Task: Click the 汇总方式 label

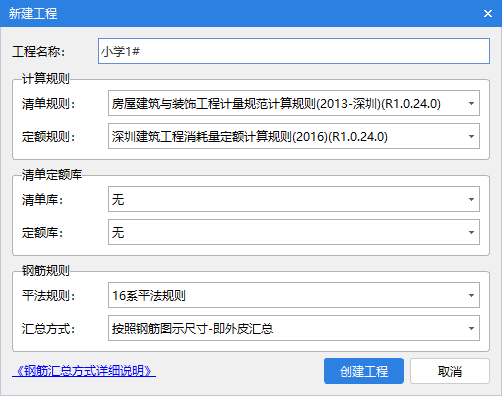Action: [49, 328]
